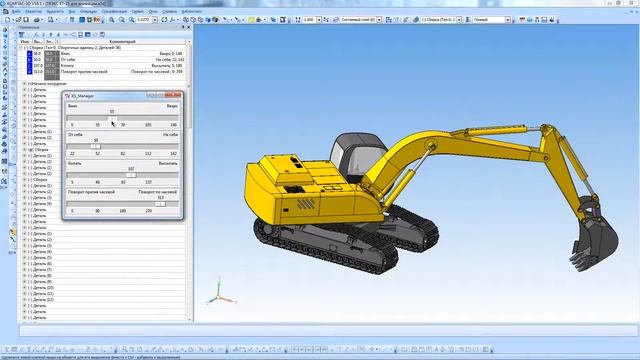Screen dimensions: 640x360
Task: Expand the Деталь (10) tree node
Action: click(24, 288)
